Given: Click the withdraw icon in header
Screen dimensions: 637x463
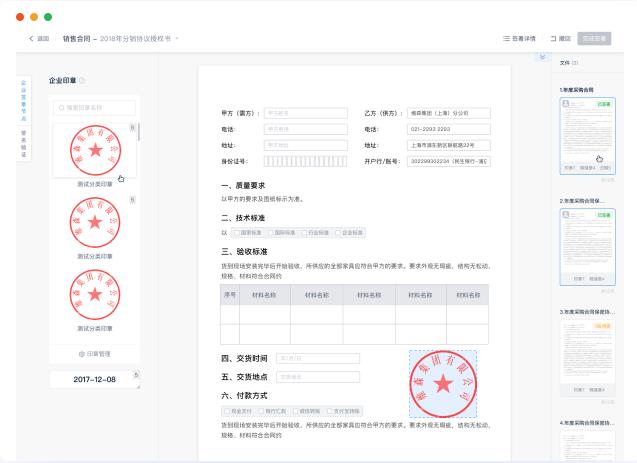Looking at the screenshot, I should point(553,39).
